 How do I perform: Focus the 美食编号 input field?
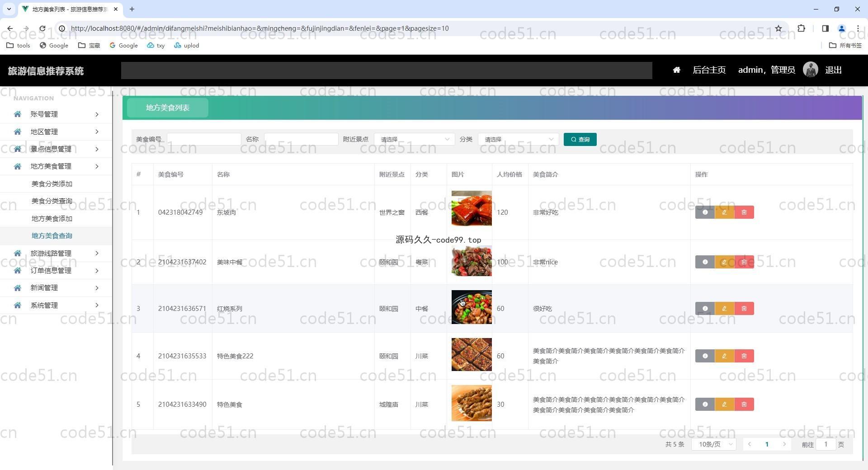coord(204,139)
